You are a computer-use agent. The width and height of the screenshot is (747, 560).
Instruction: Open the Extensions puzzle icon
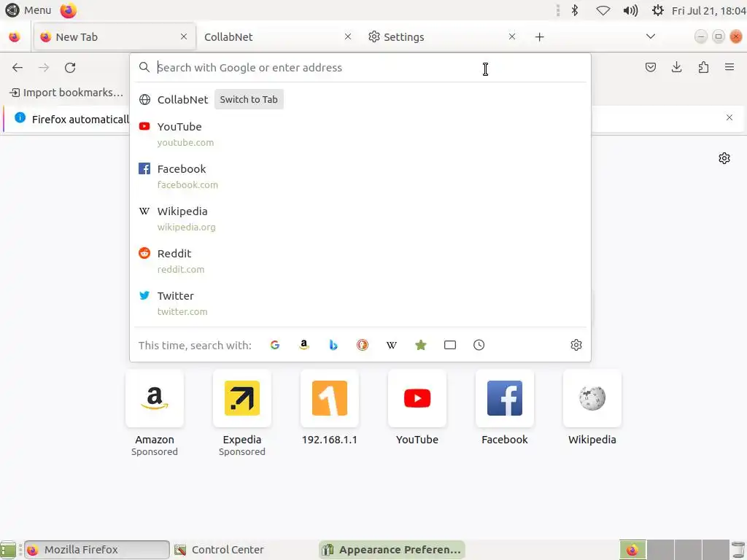[x=703, y=68]
